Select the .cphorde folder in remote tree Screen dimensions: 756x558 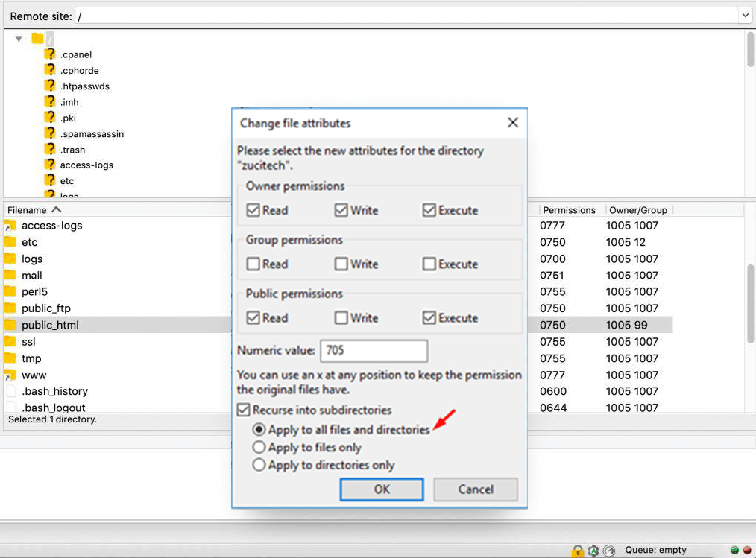pyautogui.click(x=80, y=70)
